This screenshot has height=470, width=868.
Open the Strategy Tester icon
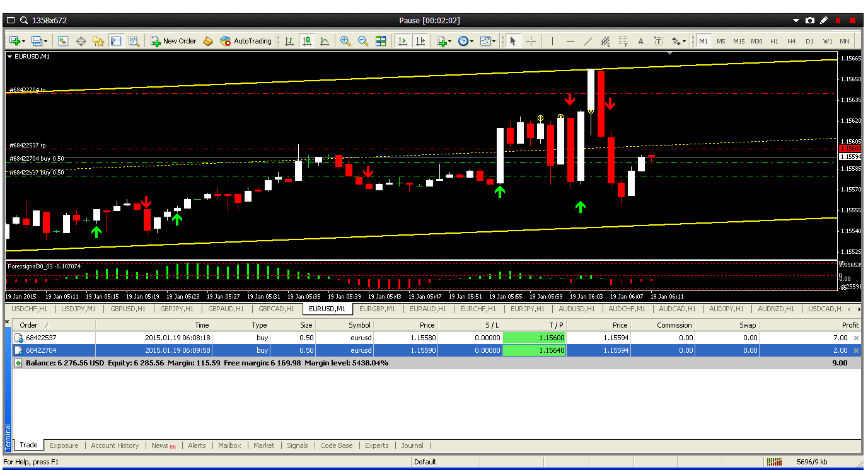point(134,41)
